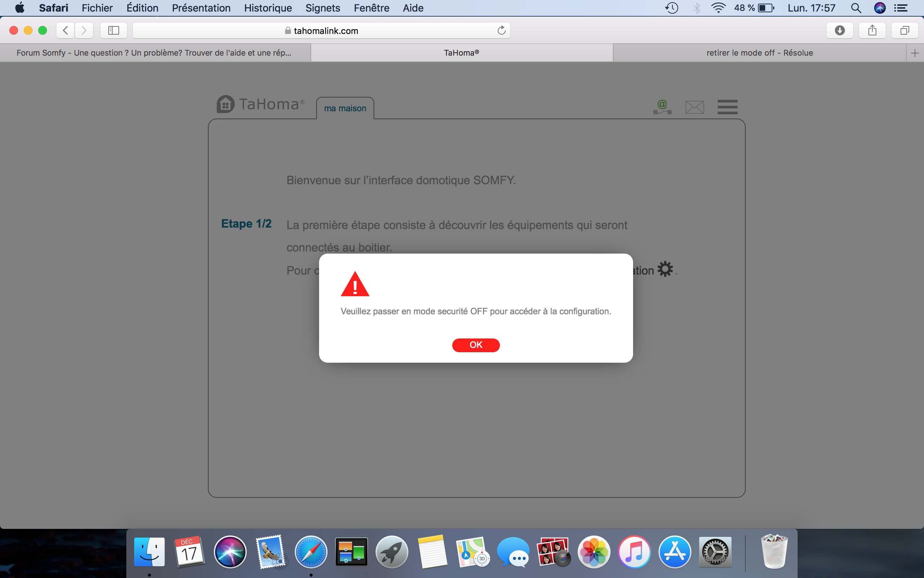Open Mission Control from the Dock
924x578 pixels.
[x=351, y=552]
